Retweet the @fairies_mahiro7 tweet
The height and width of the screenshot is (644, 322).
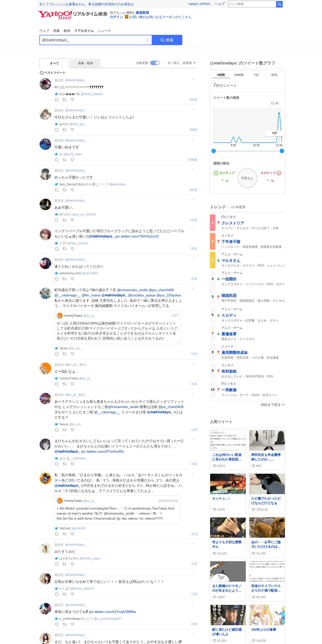tap(64, 594)
